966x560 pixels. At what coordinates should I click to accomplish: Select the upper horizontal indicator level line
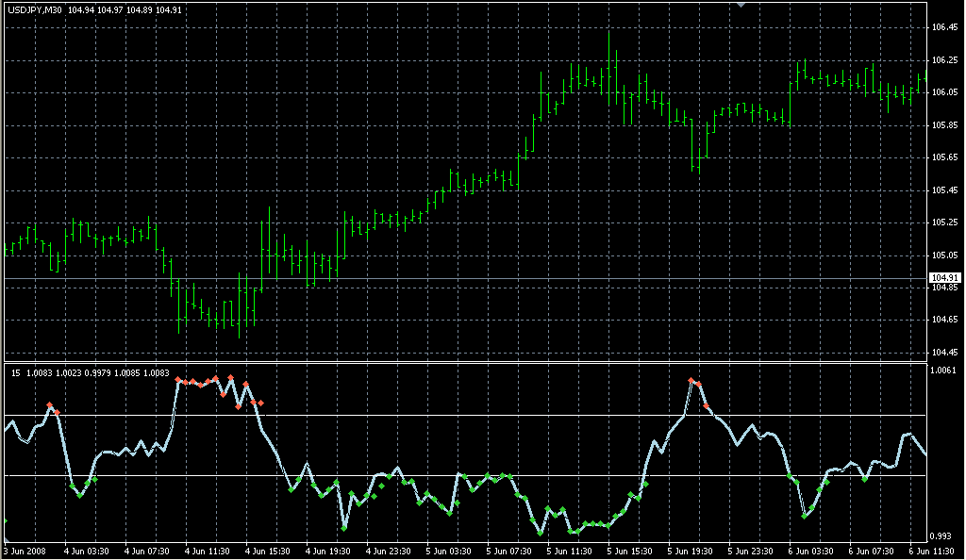click(x=472, y=415)
